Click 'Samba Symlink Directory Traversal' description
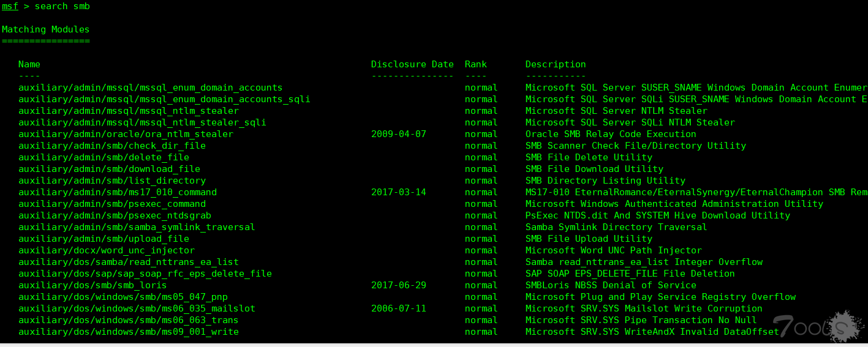Viewport: 868px width, 347px height. click(616, 227)
